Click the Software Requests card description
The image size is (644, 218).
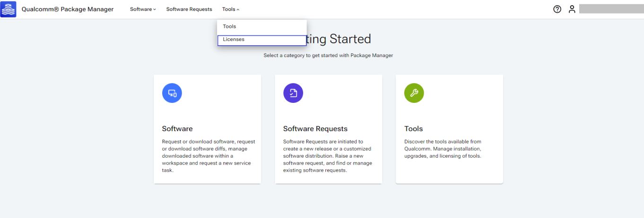pyautogui.click(x=328, y=156)
